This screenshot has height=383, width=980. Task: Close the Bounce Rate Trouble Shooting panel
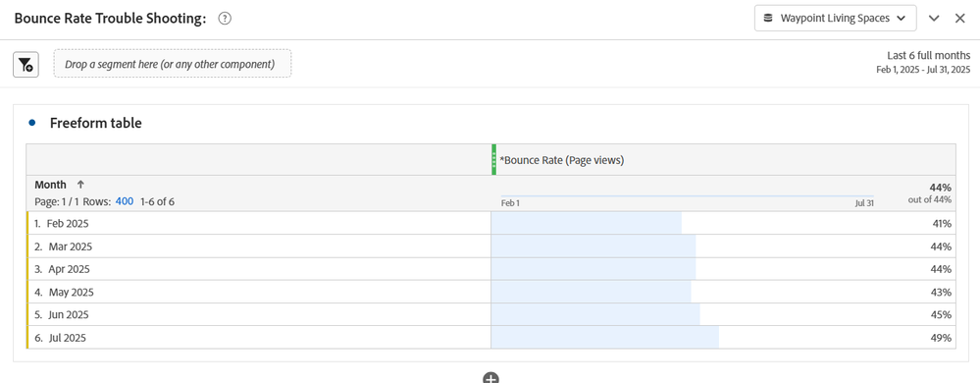click(x=960, y=18)
